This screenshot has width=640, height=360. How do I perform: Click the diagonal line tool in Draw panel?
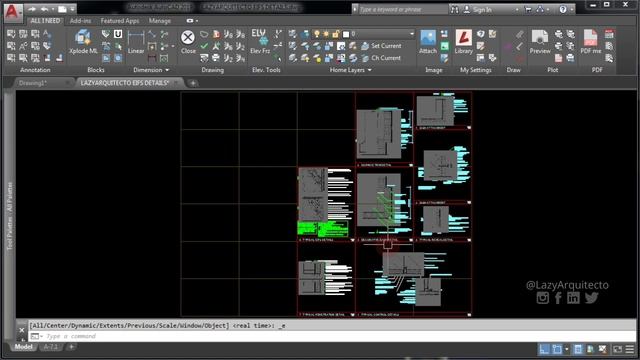[519, 46]
